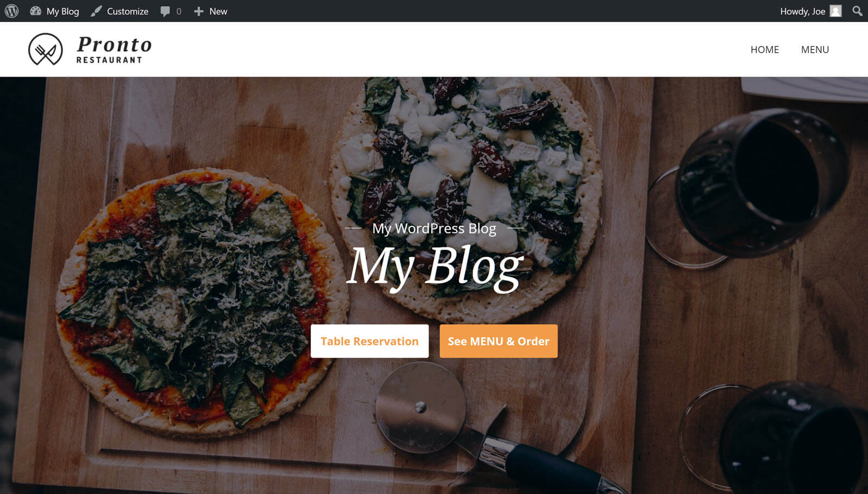The image size is (868, 494).
Task: Click Joe's user avatar icon
Action: (836, 11)
